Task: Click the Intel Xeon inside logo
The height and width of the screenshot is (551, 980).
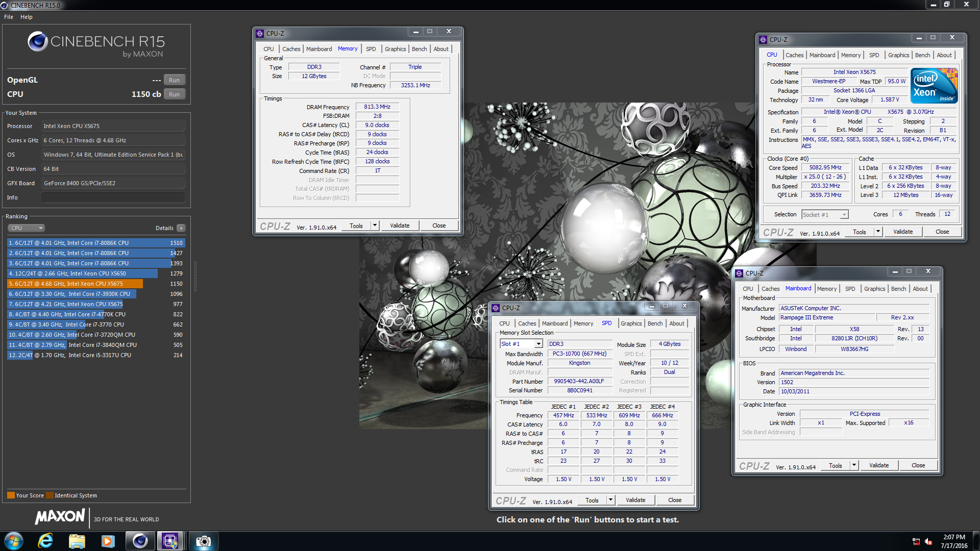Action: [x=934, y=86]
